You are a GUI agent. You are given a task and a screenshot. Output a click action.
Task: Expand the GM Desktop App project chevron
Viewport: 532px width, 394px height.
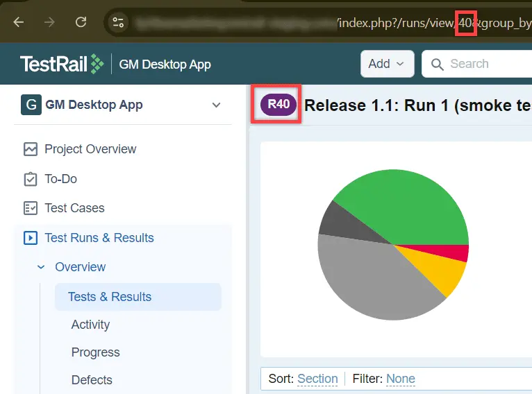click(x=217, y=105)
